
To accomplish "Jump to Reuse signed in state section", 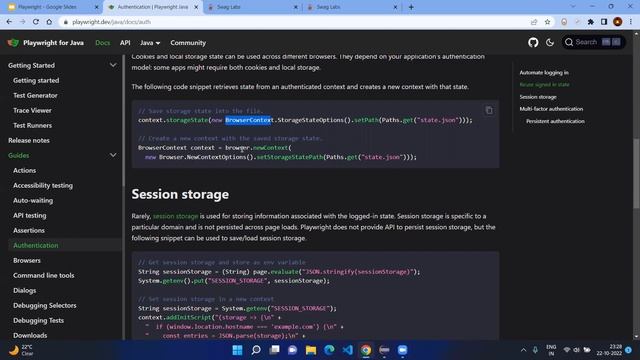I will (544, 84).
